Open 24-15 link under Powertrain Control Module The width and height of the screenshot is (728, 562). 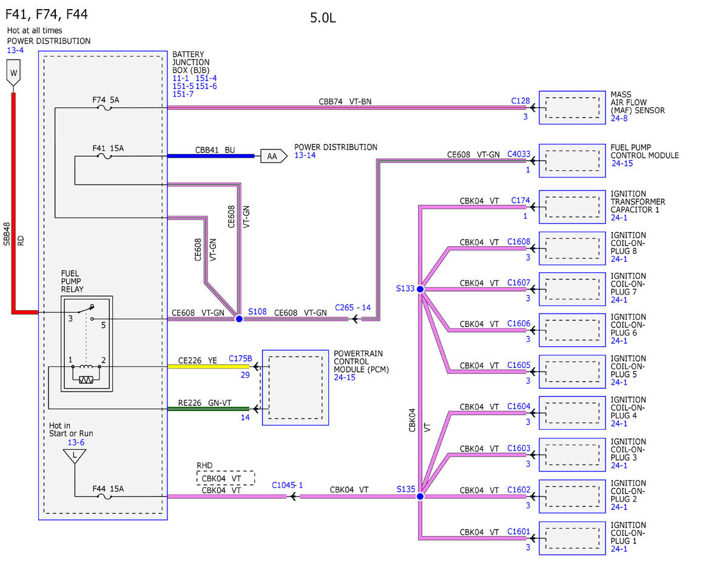345,377
